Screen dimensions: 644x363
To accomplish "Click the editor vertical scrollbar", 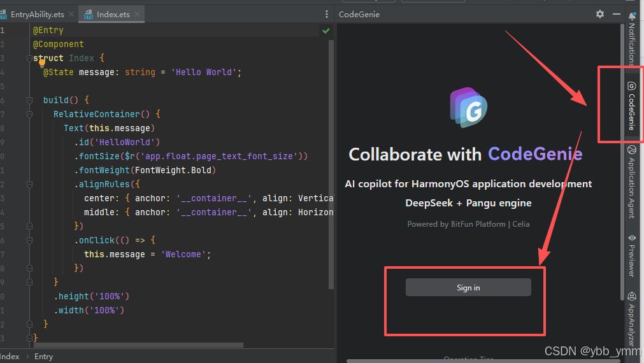I will coord(331,164).
